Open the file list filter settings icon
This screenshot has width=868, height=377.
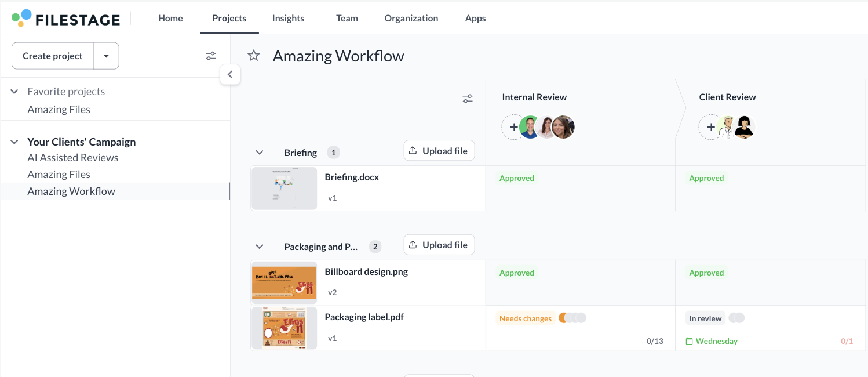468,99
